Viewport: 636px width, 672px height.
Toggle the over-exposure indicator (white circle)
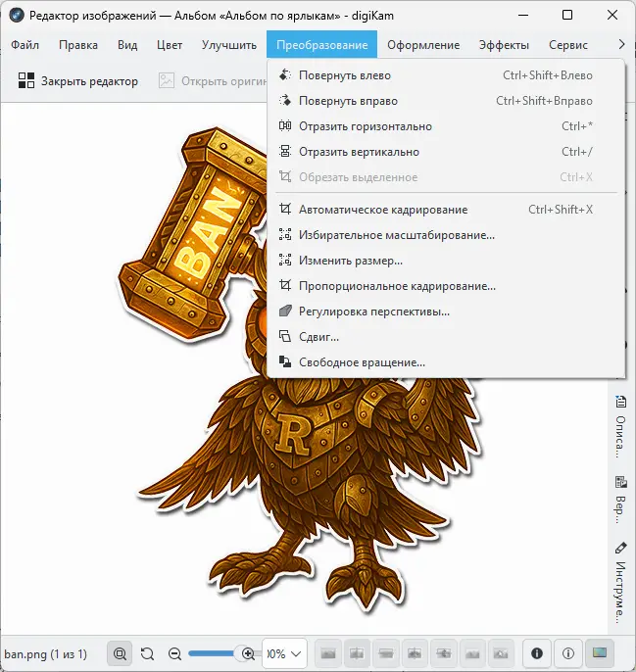click(567, 653)
